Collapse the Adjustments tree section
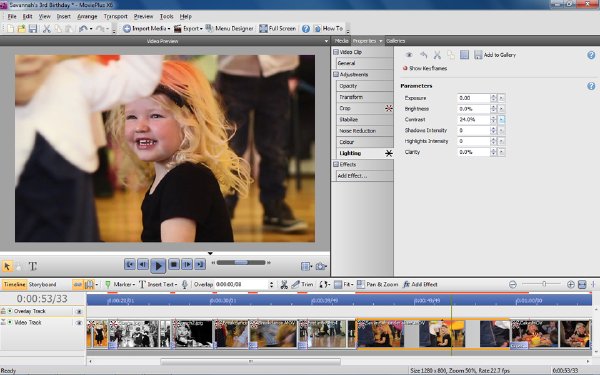 tap(336, 75)
